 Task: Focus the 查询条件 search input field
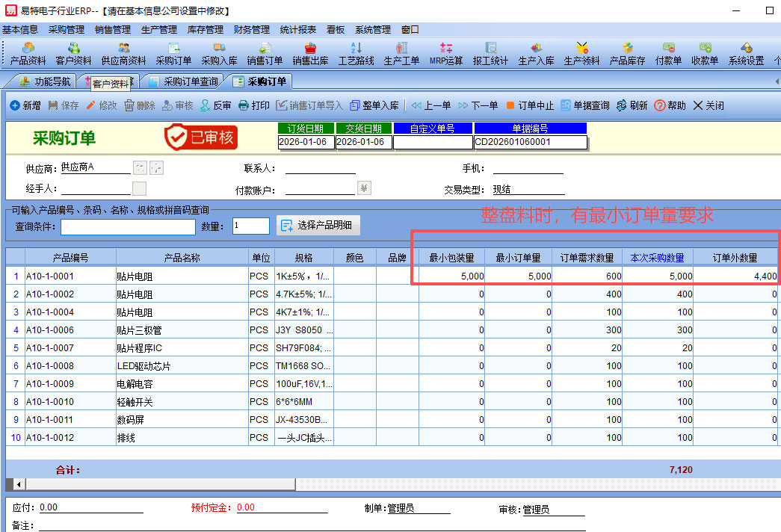[x=129, y=226]
